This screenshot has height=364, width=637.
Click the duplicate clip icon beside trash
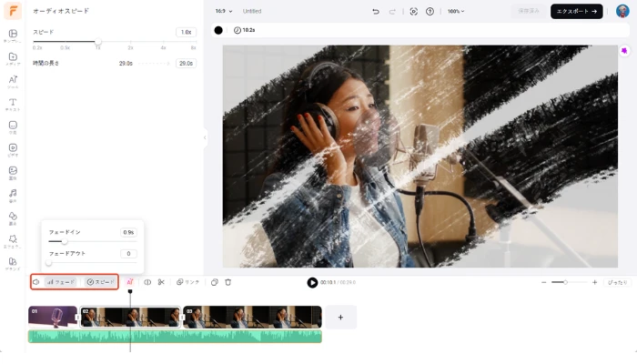[215, 282]
